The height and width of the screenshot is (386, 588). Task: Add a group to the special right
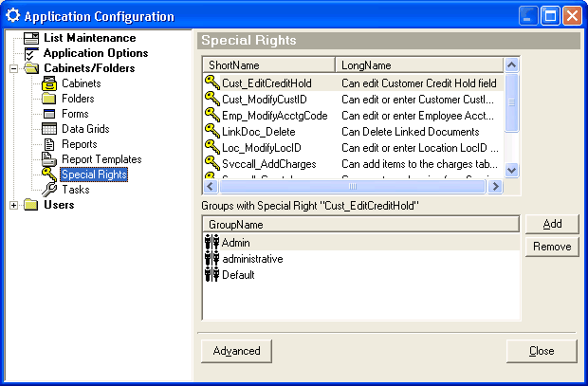(x=552, y=225)
